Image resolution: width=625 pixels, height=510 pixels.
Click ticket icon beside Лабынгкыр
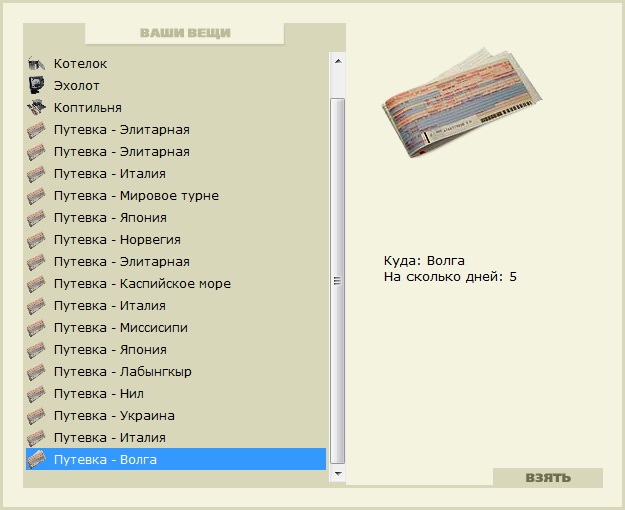36,371
